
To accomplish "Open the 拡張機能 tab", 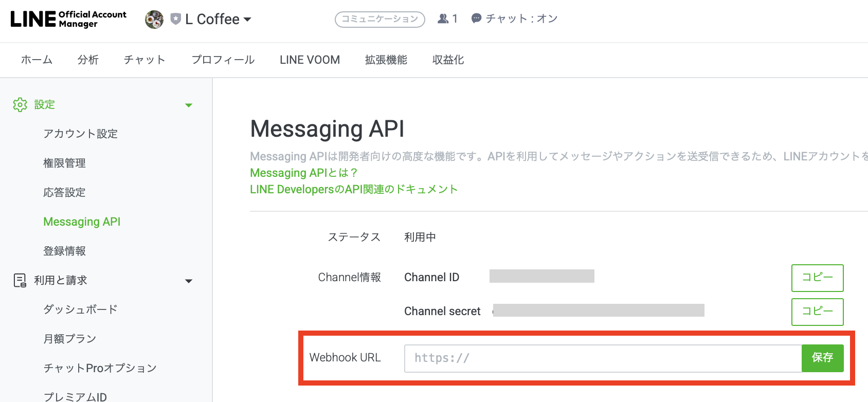I will coord(386,60).
